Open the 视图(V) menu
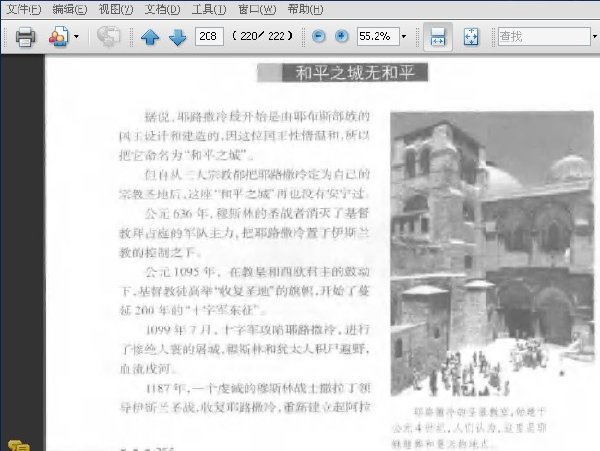The height and width of the screenshot is (451, 600). (116, 9)
